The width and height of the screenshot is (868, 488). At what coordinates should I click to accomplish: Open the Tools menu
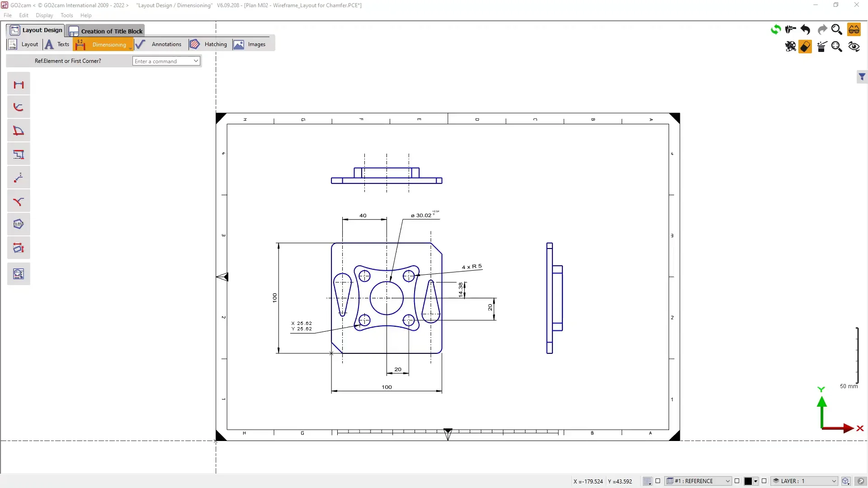pyautogui.click(x=66, y=15)
